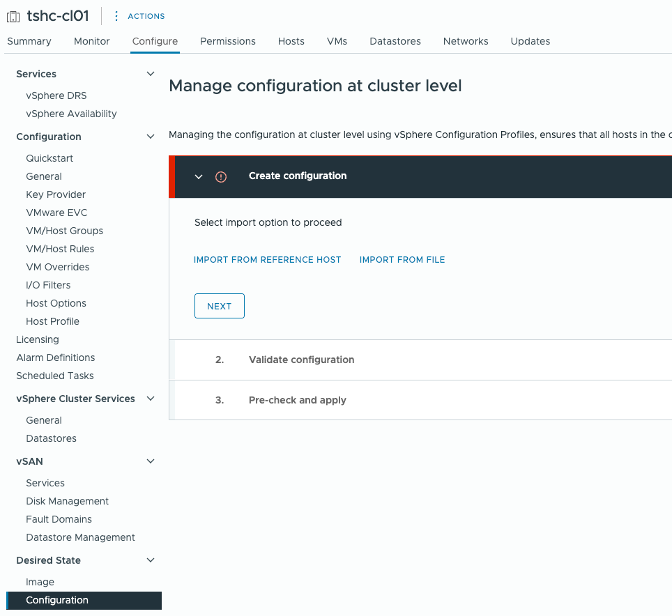Image resolution: width=672 pixels, height=616 pixels.
Task: Select Import from File option
Action: (402, 260)
